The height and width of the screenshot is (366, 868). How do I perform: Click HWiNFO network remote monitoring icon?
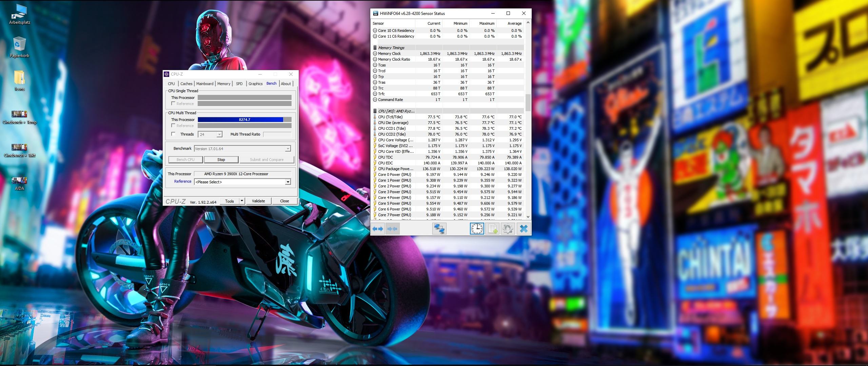(x=439, y=229)
